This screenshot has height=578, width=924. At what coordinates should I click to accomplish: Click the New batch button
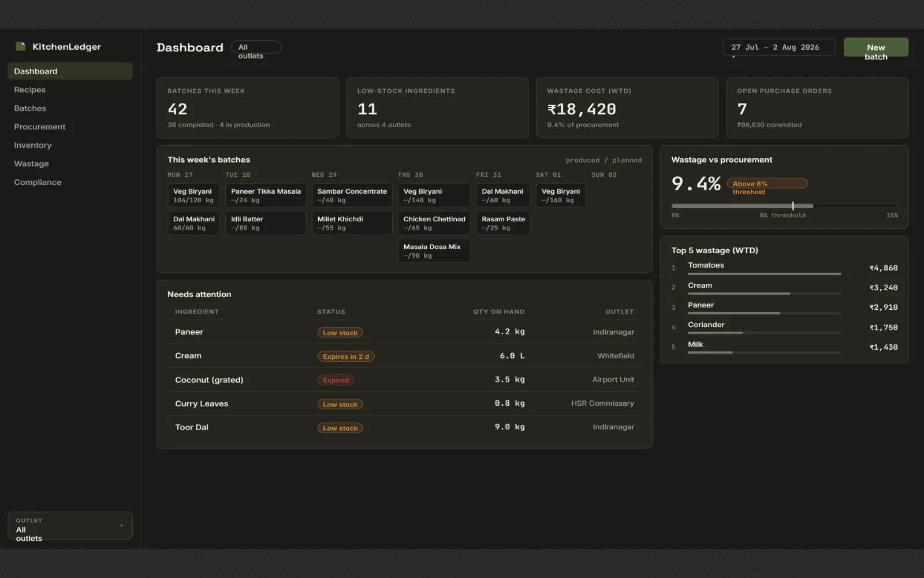(875, 47)
